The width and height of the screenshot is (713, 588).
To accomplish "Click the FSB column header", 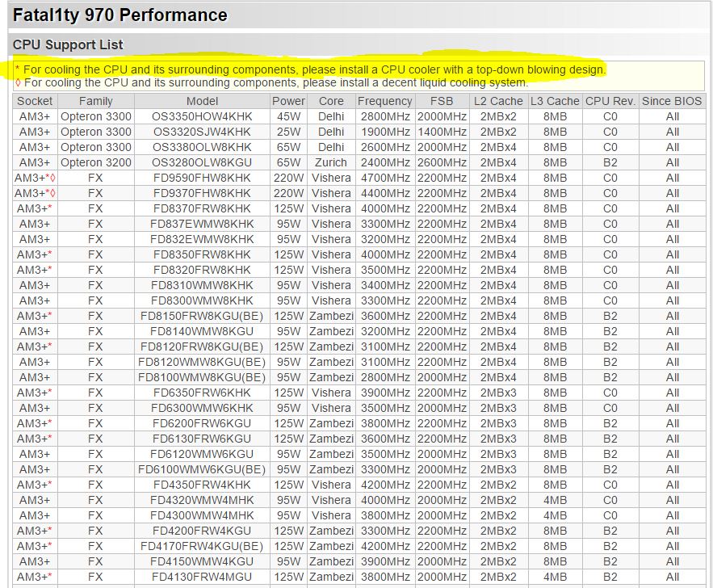I will point(442,101).
